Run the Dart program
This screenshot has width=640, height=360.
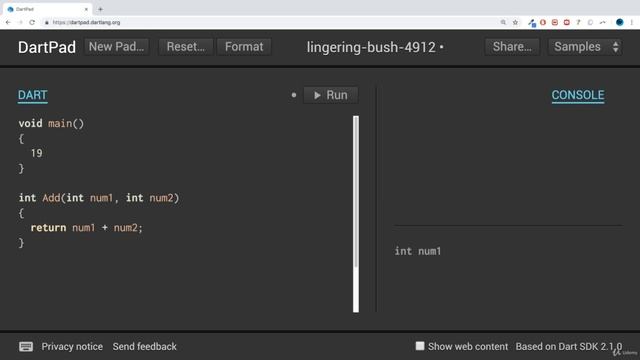[x=331, y=95]
